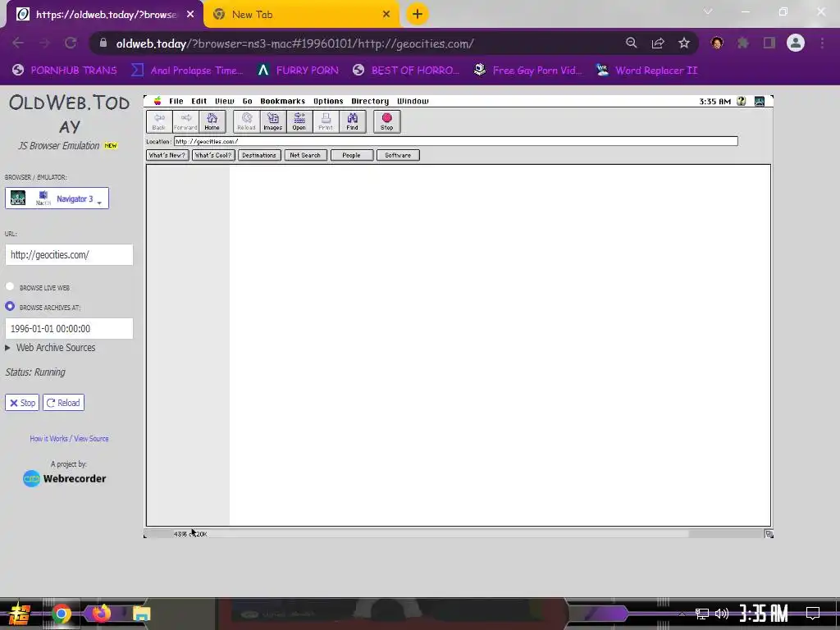Open the Webrecorder project link
The height and width of the screenshot is (630, 840).
click(65, 478)
